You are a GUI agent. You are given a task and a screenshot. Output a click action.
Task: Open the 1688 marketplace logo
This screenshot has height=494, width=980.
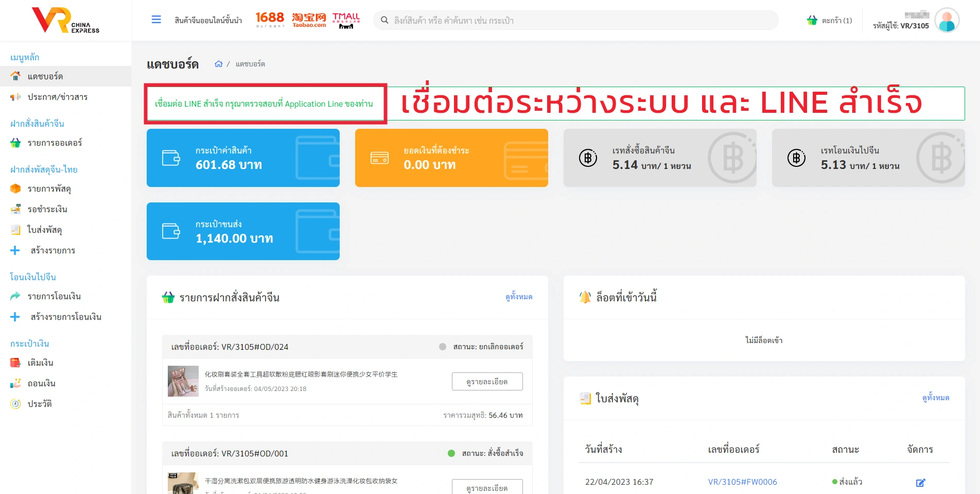point(270,20)
